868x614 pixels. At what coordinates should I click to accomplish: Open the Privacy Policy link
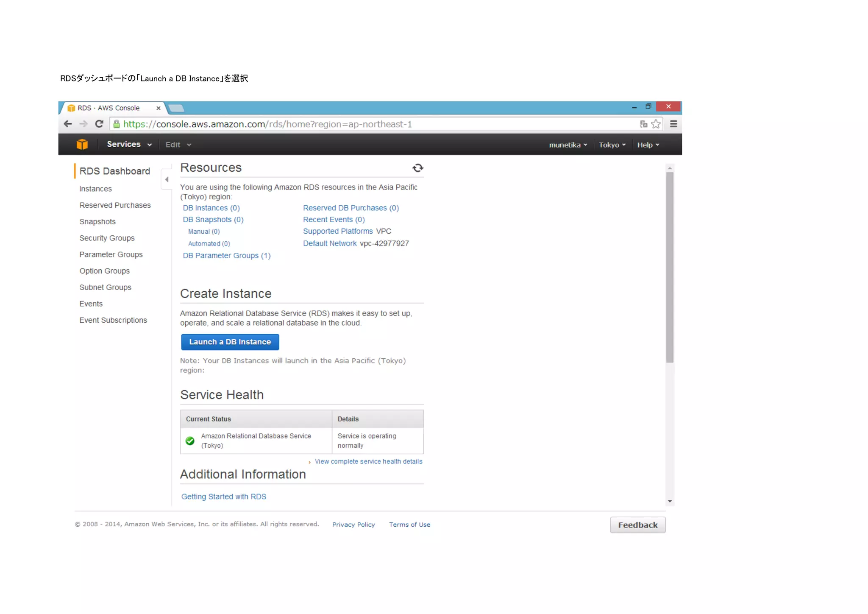tap(353, 525)
